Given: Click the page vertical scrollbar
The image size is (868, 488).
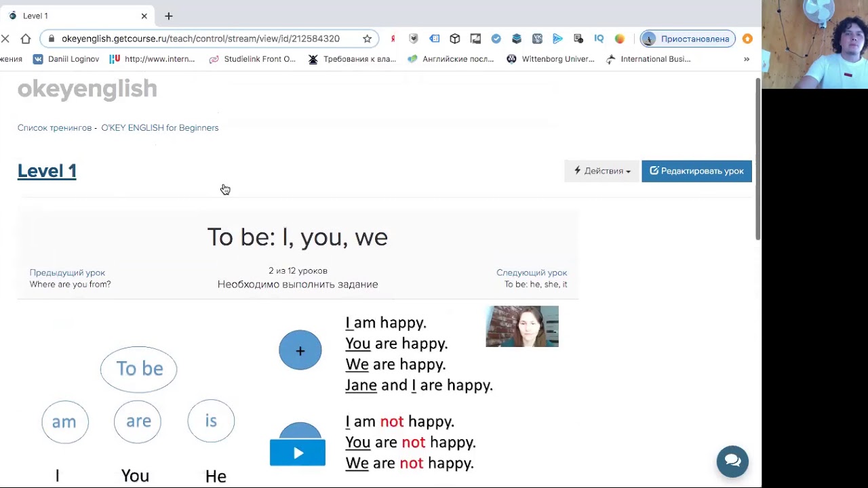Looking at the screenshot, I should 758,159.
